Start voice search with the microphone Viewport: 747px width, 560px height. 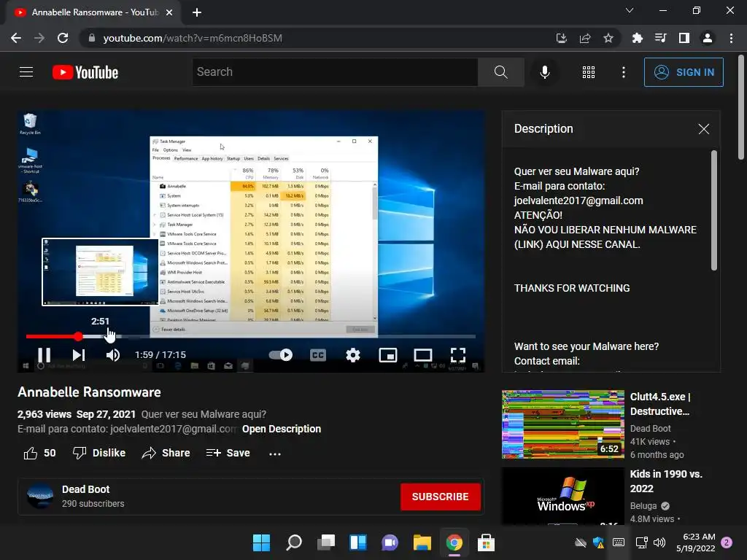544,72
